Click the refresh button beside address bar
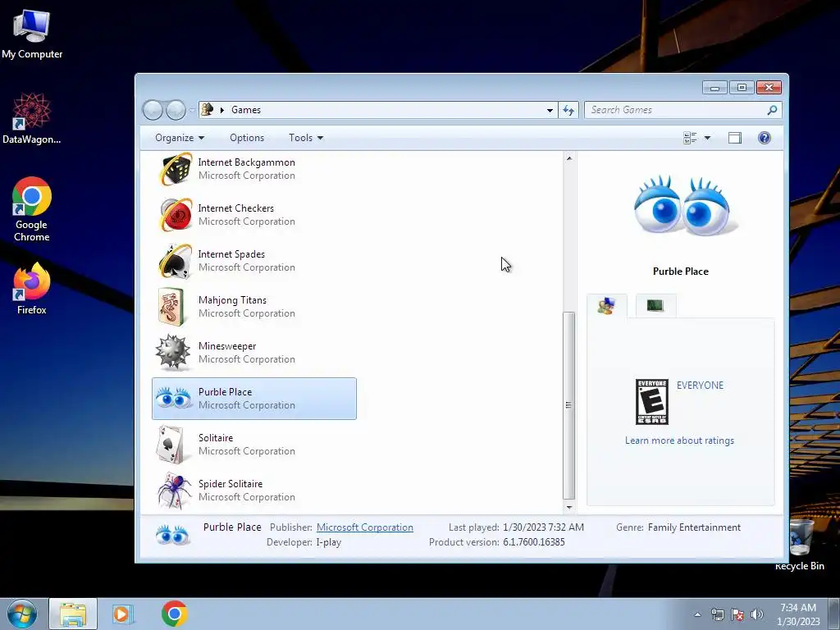The height and width of the screenshot is (630, 840). 568,110
